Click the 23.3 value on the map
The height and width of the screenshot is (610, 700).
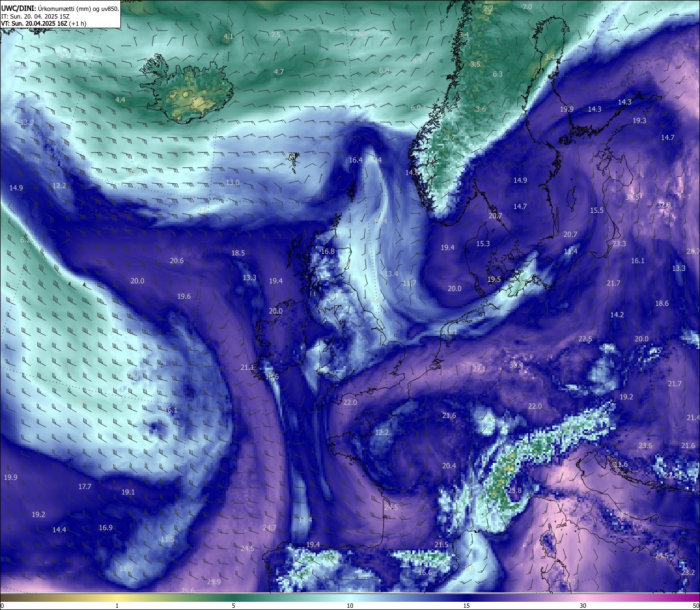click(x=619, y=244)
